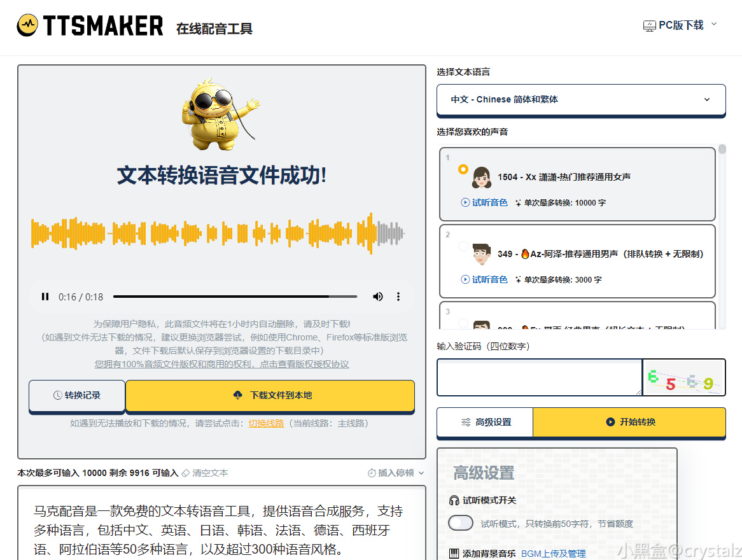The height and width of the screenshot is (560, 742).
Task: Click 下载文件到本地 download button
Action: [x=270, y=395]
